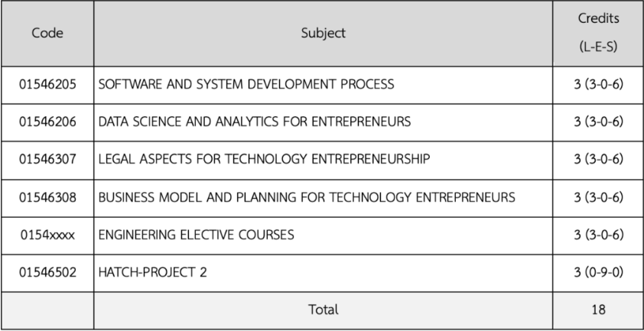Click the Code column header
The height and width of the screenshot is (331, 644).
[47, 34]
